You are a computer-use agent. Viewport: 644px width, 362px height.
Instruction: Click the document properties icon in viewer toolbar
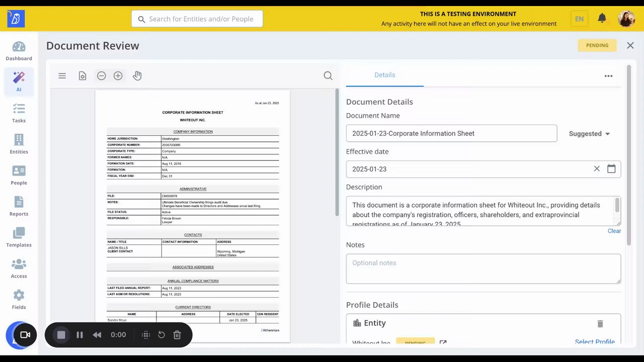[x=83, y=75]
